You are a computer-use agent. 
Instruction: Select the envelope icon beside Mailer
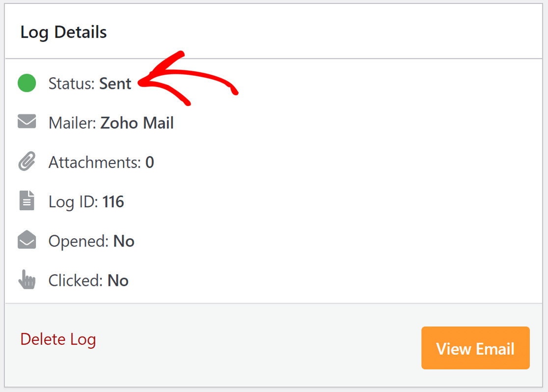(x=27, y=122)
